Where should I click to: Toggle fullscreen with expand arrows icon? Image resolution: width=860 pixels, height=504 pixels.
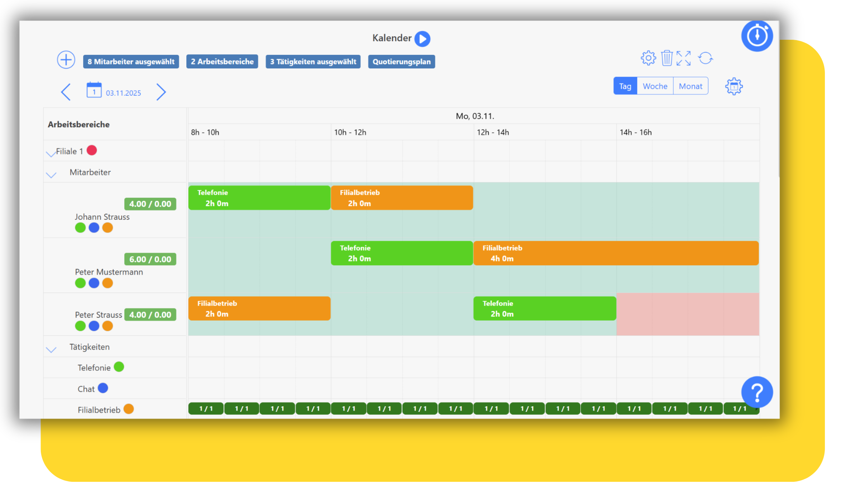click(683, 58)
